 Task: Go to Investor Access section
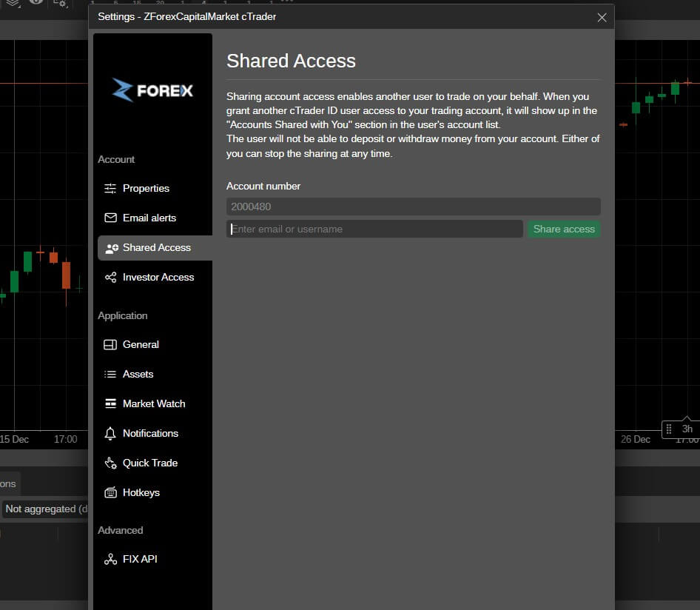tap(158, 278)
